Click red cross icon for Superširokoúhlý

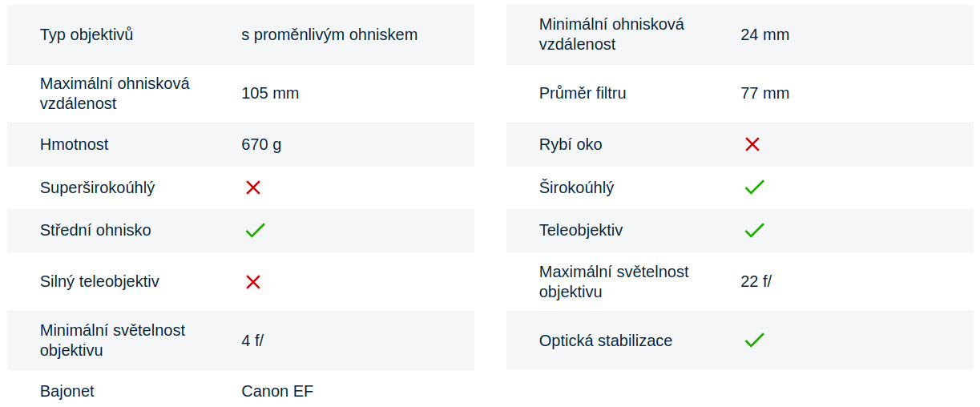pos(253,187)
